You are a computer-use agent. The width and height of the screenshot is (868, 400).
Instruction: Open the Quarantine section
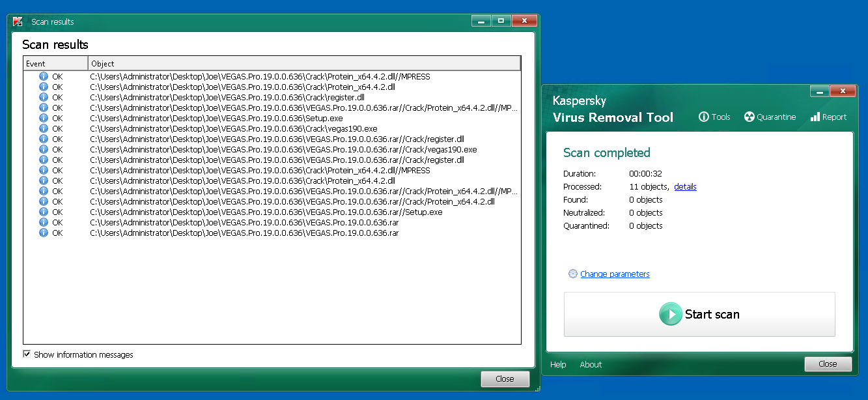[770, 117]
